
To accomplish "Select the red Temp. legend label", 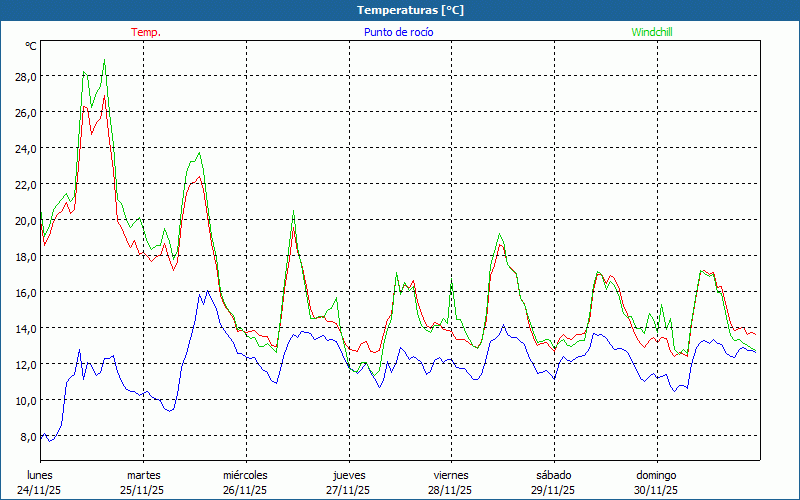I will pyautogui.click(x=145, y=32).
